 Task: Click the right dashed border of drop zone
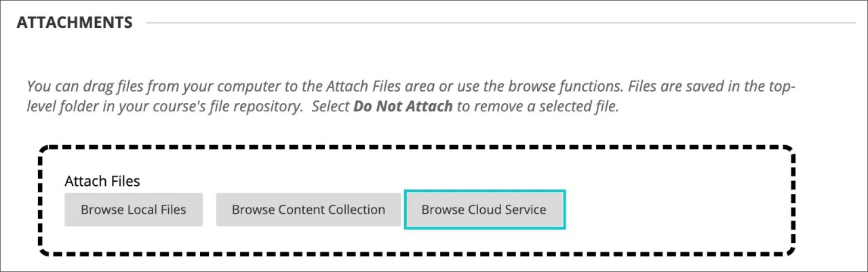[x=792, y=203]
